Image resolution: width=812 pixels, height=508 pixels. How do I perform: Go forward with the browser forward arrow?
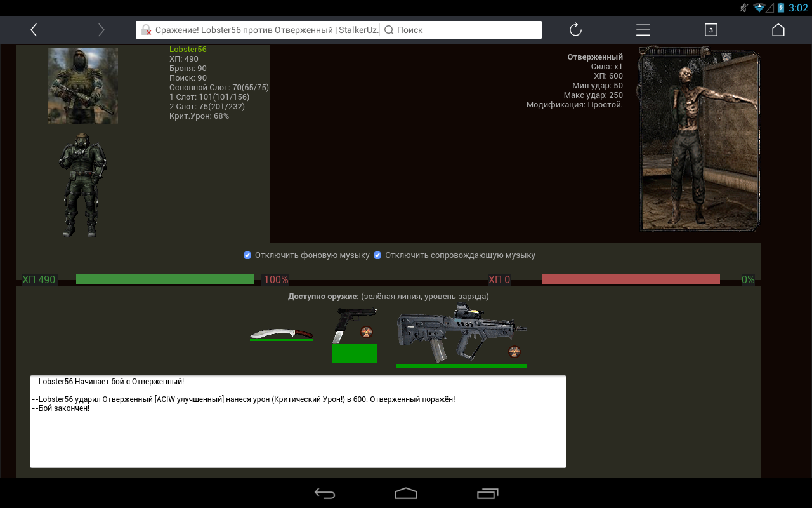coord(101,30)
